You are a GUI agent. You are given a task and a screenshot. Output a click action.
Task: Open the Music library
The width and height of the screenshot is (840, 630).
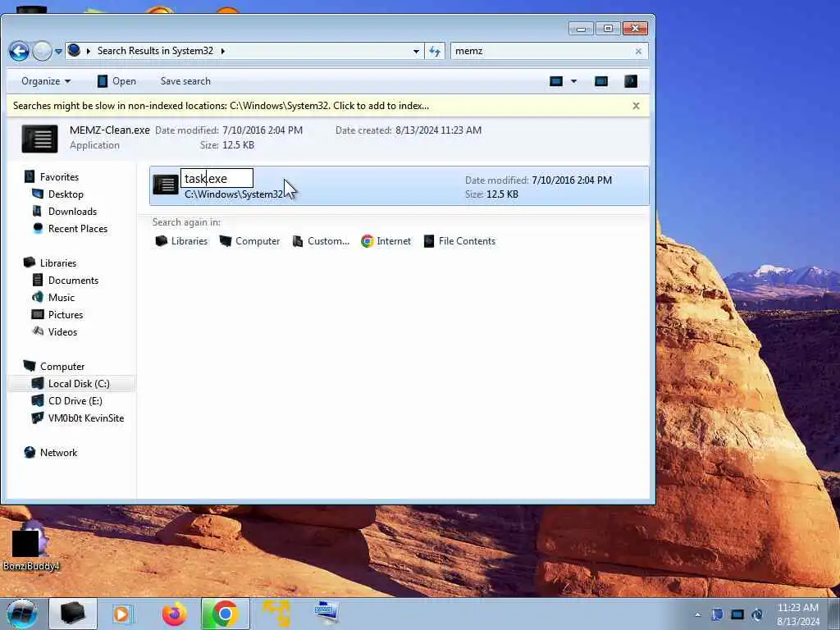point(53,297)
